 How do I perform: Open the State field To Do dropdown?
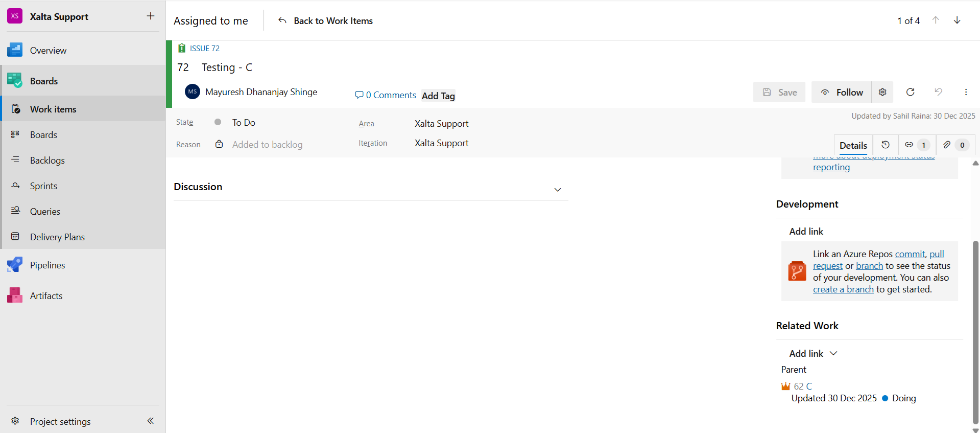coord(244,123)
